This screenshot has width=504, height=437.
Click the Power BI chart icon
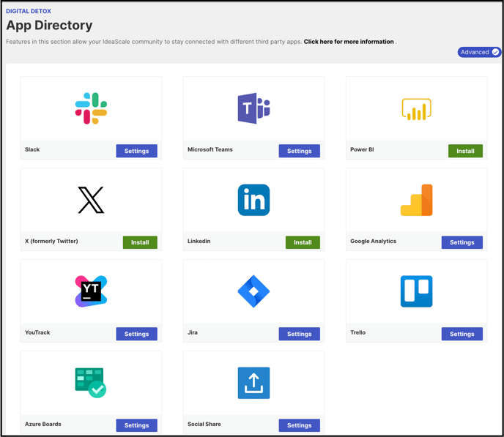[416, 109]
